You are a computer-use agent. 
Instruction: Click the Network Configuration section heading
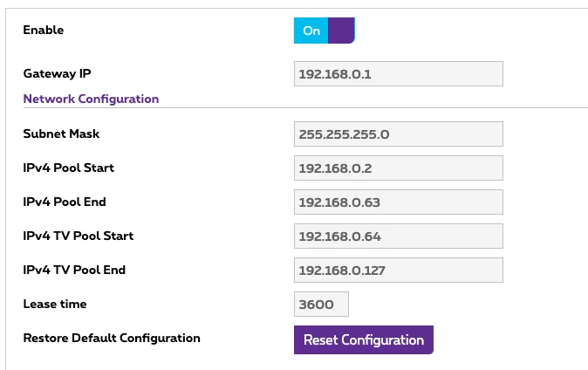[91, 99]
